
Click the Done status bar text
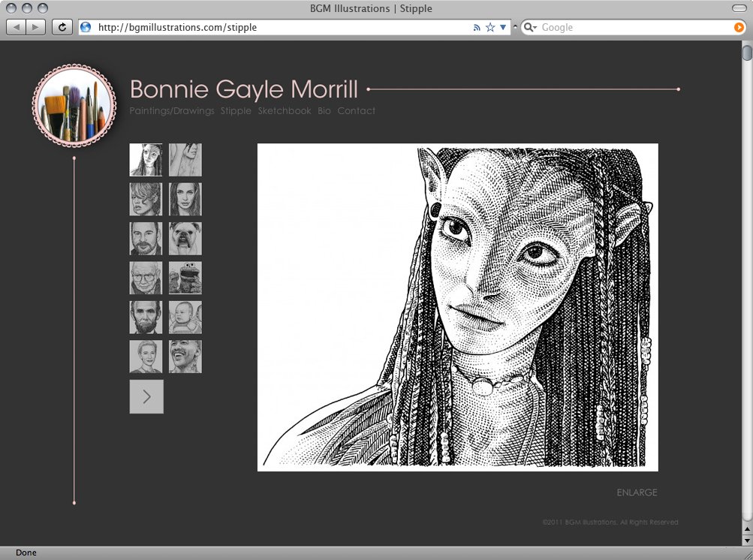coord(26,552)
